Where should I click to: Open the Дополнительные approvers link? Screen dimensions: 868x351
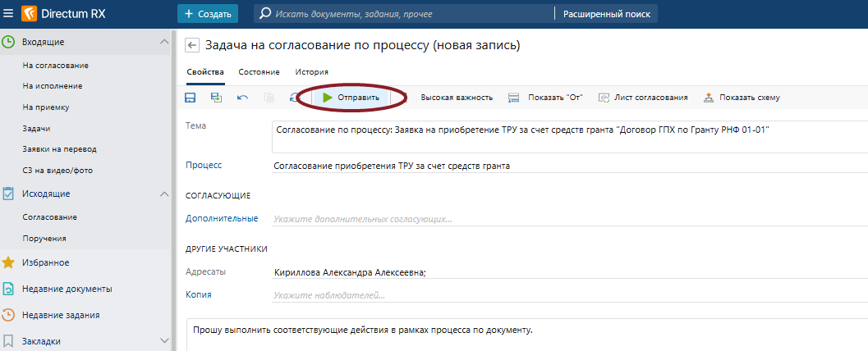point(222,218)
